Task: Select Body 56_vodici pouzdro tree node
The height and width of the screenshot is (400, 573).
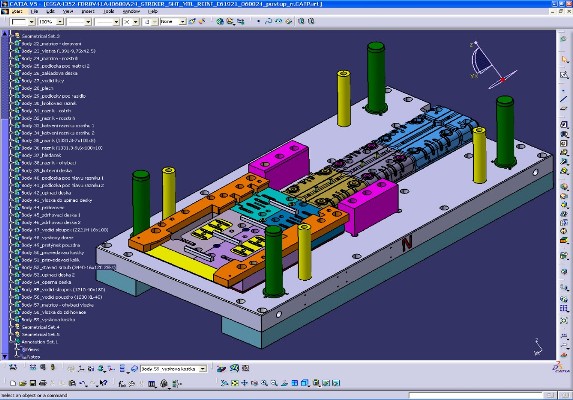Action: point(62,297)
